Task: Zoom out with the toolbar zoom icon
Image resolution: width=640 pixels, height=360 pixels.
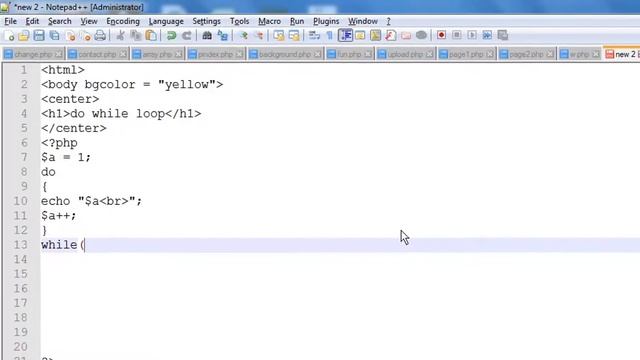Action: (258, 36)
